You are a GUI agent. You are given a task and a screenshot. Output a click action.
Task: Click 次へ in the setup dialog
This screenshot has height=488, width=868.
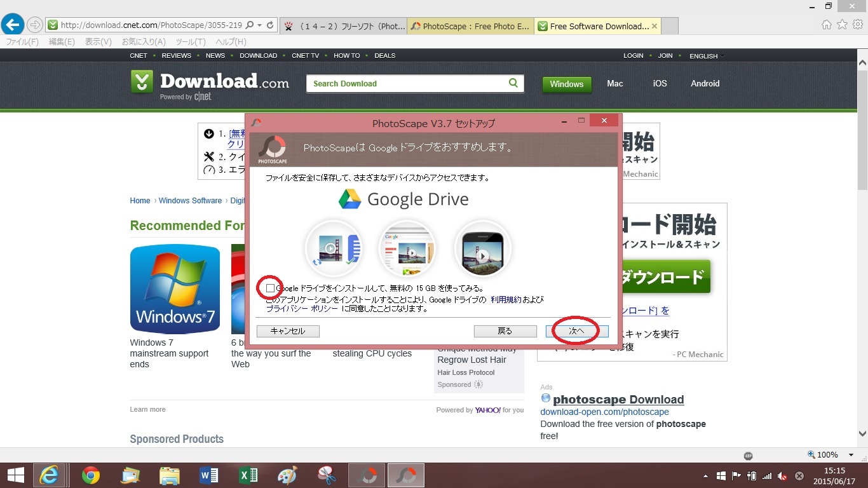pos(576,331)
